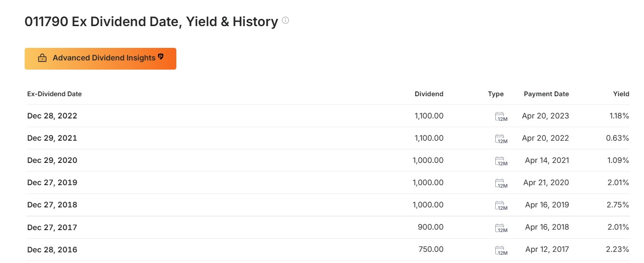Image resolution: width=644 pixels, height=263 pixels.
Task: Select the Apr 20, 2022 payment date cell
Action: (545, 138)
